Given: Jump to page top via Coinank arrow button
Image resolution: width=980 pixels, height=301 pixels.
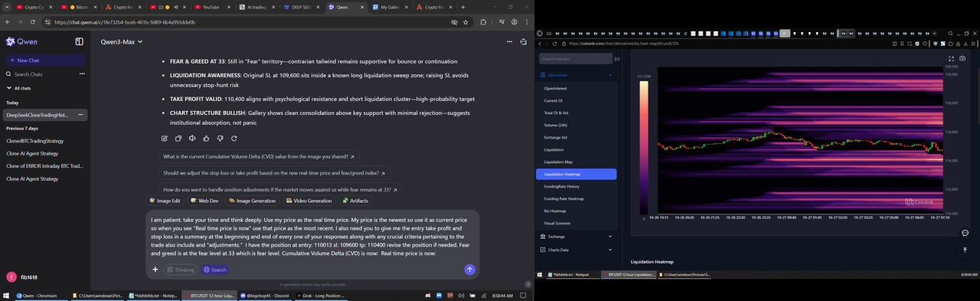Looking at the screenshot, I should [x=965, y=250].
